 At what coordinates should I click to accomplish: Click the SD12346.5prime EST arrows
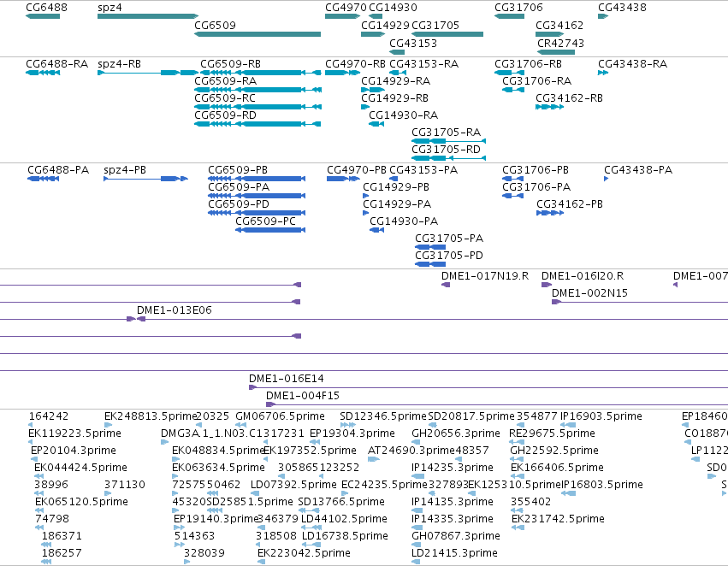pyautogui.click(x=348, y=424)
